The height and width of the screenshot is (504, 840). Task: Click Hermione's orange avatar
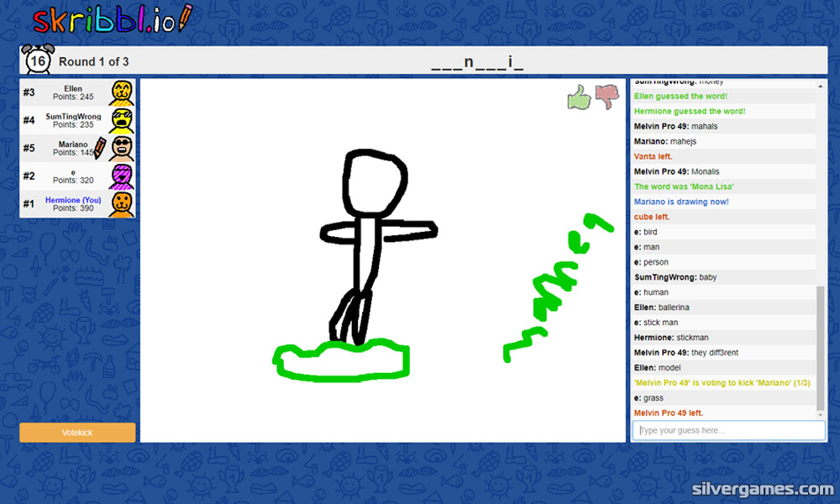(x=122, y=204)
